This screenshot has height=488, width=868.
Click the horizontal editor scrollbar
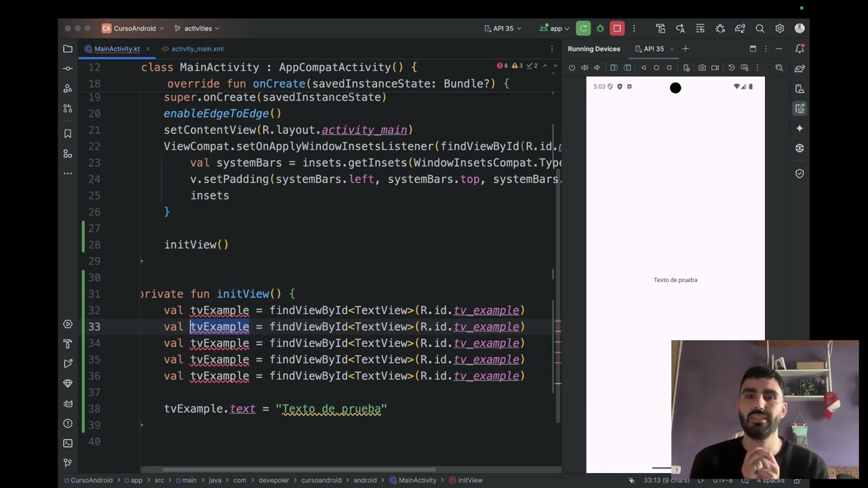(298, 469)
